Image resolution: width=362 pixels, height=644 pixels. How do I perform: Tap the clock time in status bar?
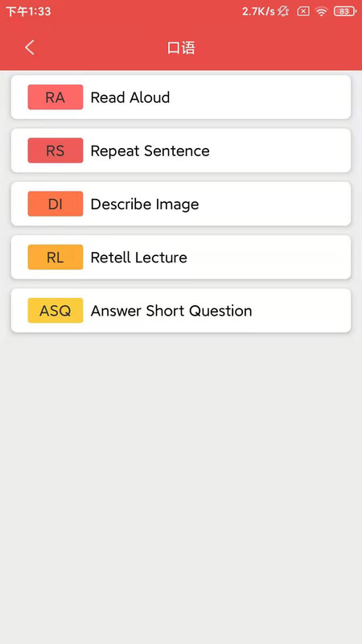tap(28, 11)
